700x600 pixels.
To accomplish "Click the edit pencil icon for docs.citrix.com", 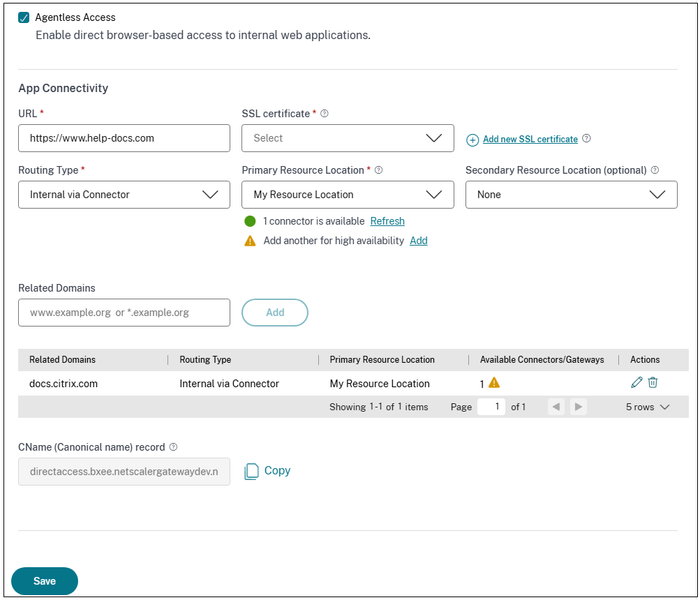I will 636,382.
